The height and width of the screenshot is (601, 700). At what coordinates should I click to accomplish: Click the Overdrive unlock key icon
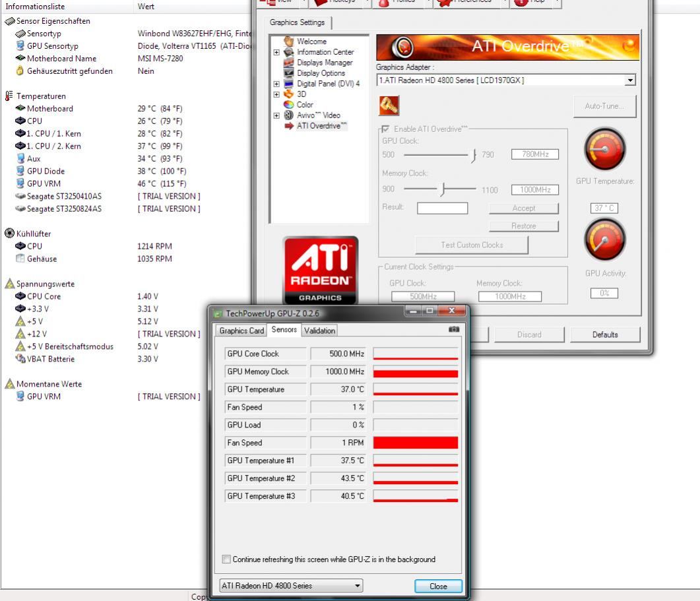click(x=389, y=106)
